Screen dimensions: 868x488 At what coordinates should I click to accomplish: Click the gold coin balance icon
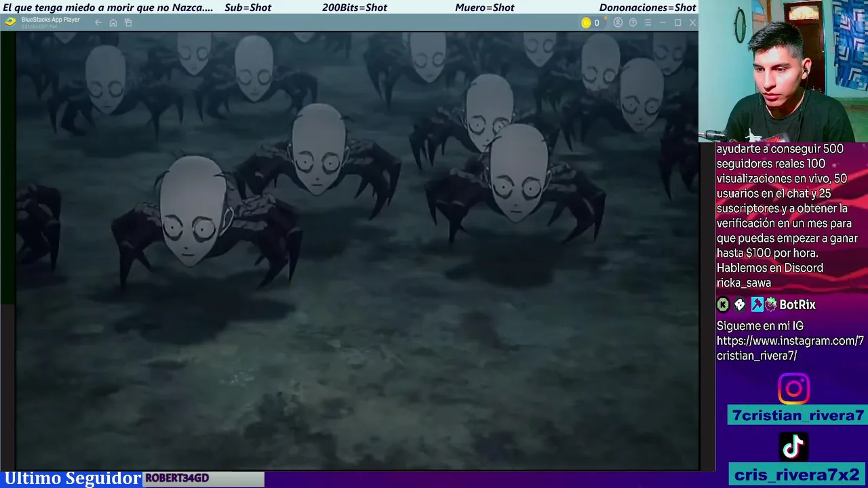[586, 22]
